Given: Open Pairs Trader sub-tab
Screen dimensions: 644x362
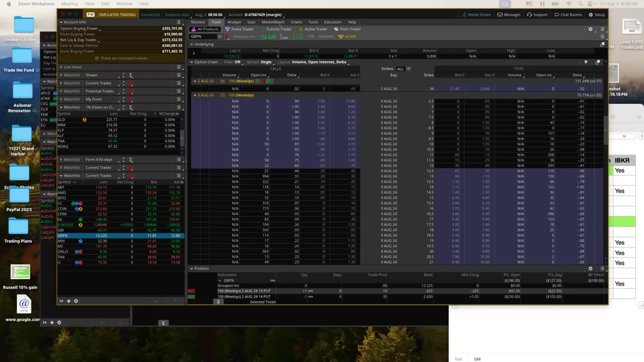Looking at the screenshot, I should (x=347, y=29).
